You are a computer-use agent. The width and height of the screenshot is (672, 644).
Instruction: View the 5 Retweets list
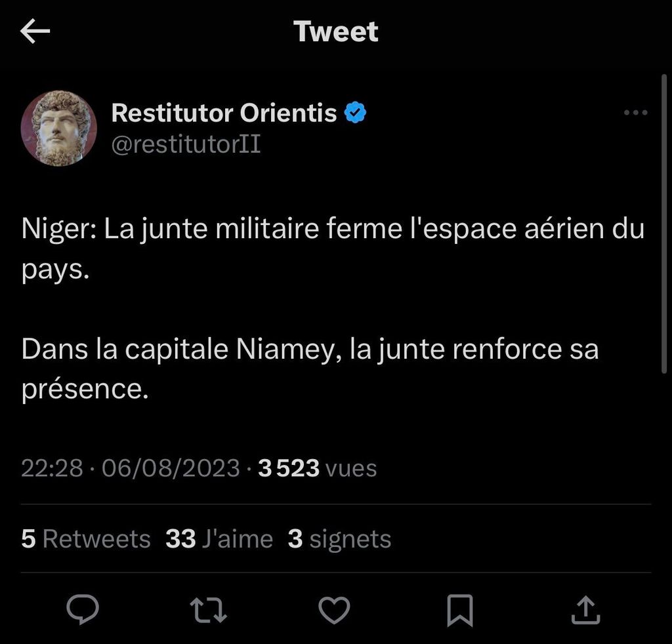coord(85,539)
